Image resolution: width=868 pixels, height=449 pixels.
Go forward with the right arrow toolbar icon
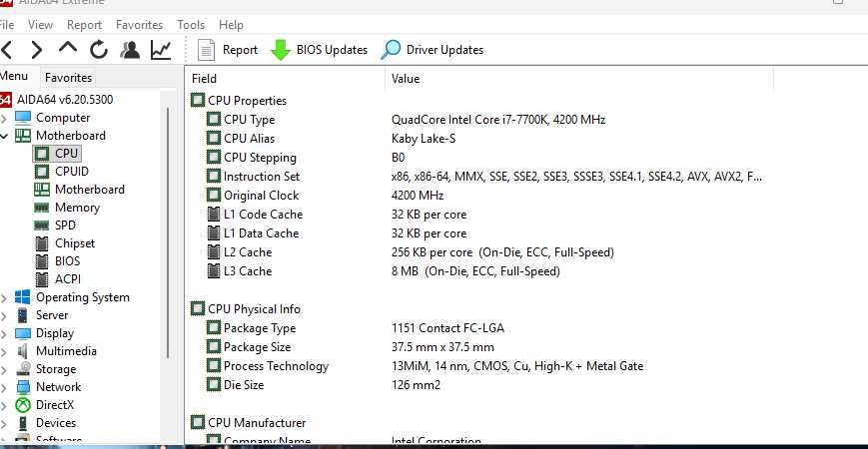[x=37, y=50]
